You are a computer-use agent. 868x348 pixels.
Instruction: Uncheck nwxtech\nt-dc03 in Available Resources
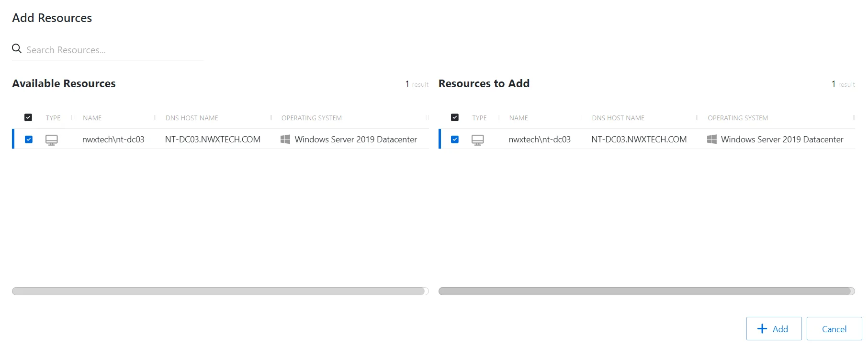point(29,139)
